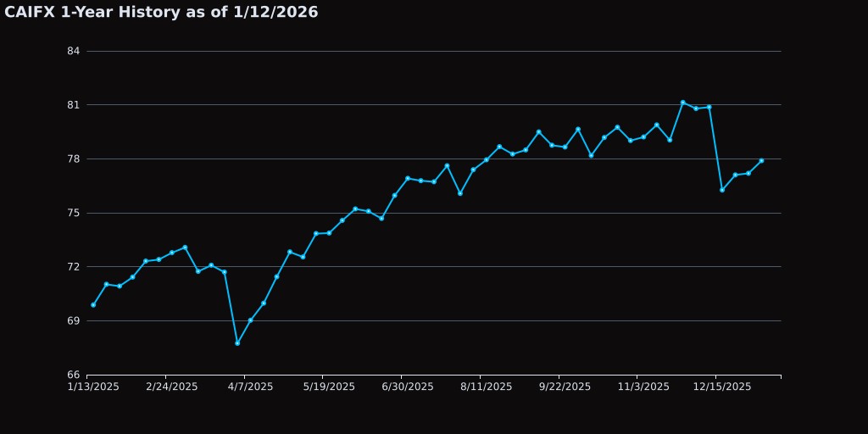Click the last data point on the line

(x=761, y=160)
